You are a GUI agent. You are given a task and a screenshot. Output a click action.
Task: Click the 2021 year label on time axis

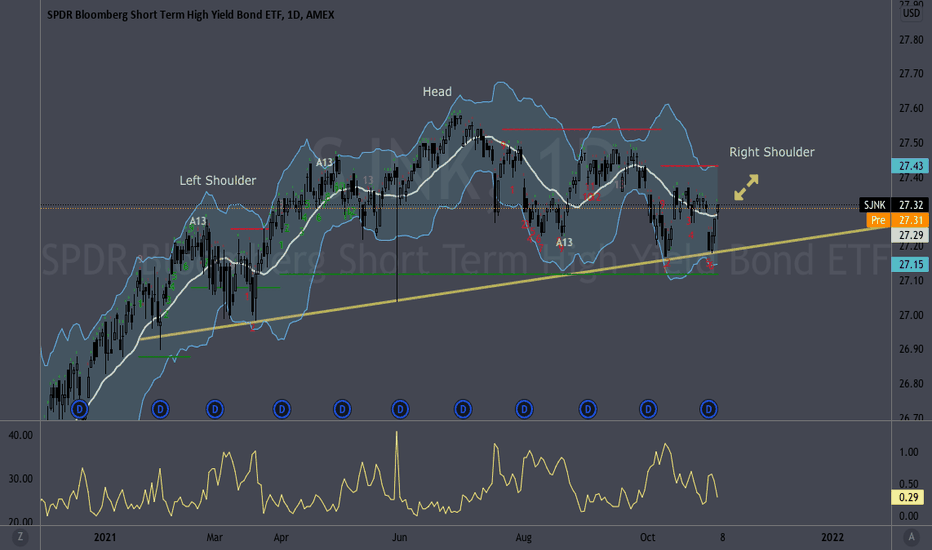click(105, 538)
